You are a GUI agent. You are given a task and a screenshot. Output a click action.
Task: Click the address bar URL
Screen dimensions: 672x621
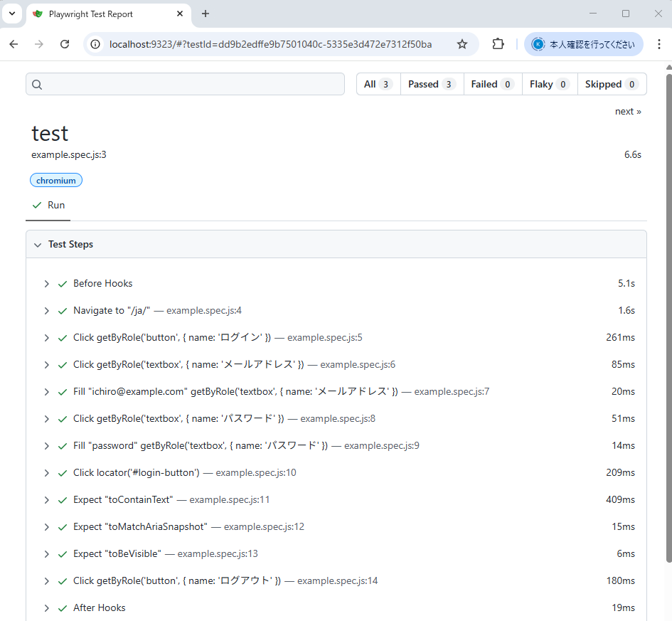point(270,44)
